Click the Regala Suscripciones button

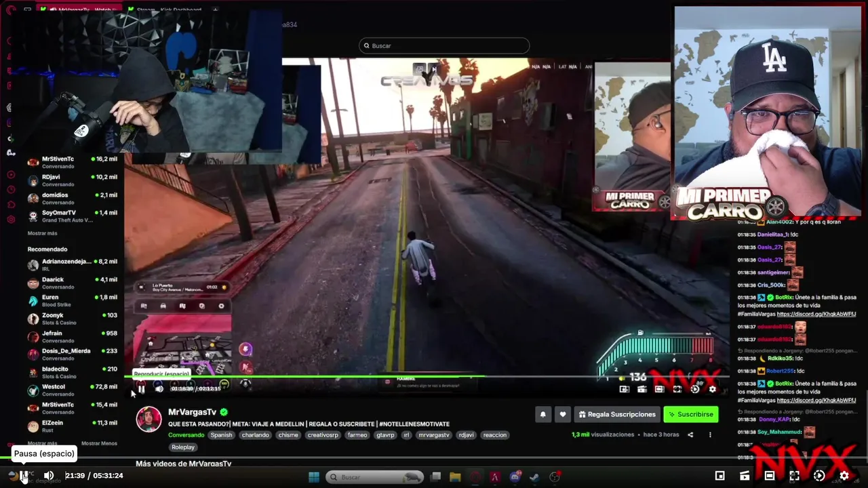point(618,414)
